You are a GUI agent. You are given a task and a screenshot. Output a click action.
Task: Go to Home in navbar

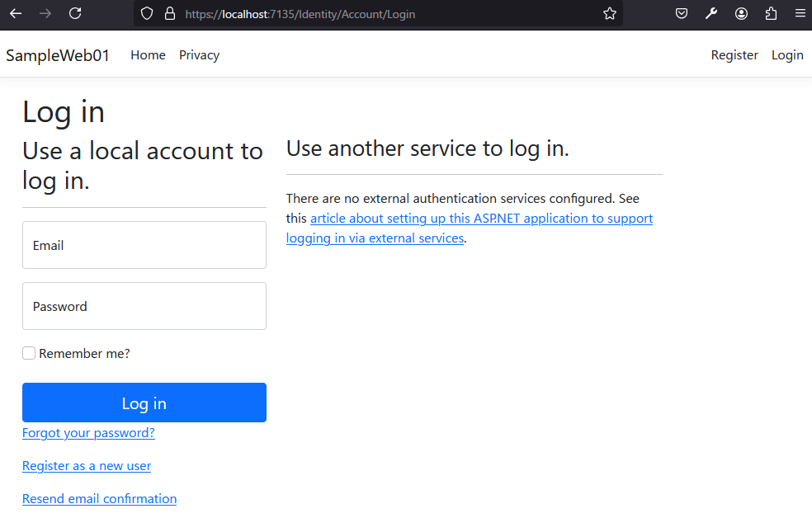click(148, 55)
